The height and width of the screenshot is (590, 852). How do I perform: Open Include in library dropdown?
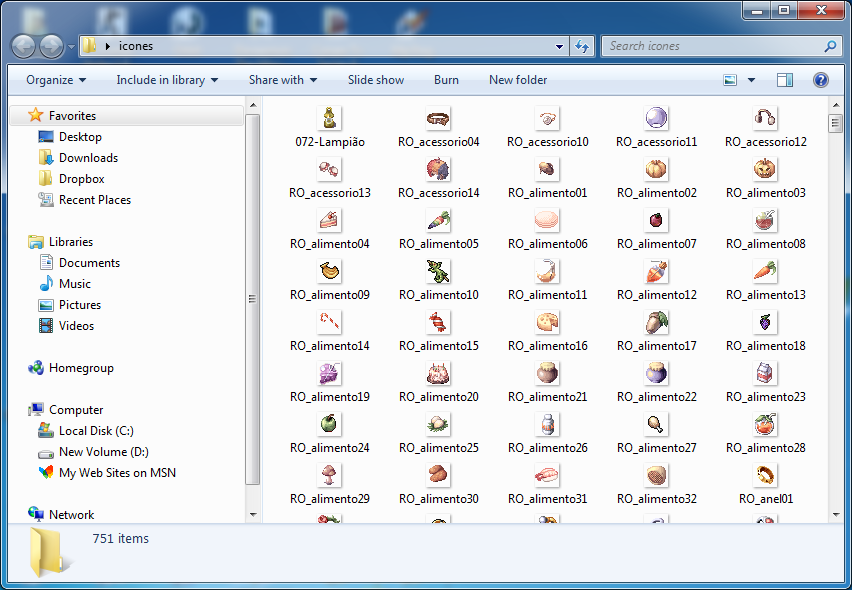(167, 80)
